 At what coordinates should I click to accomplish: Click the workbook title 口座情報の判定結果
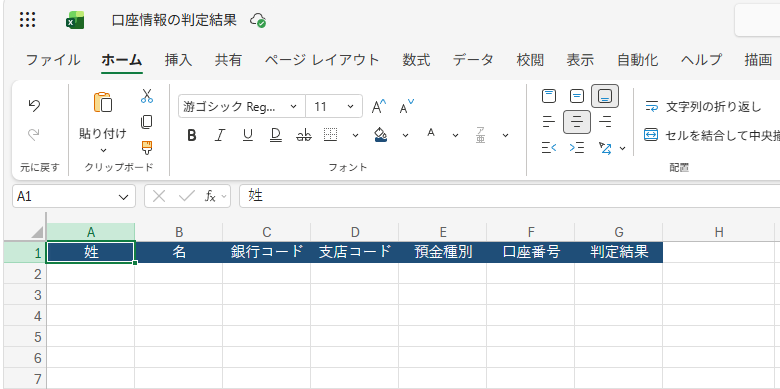pos(174,20)
